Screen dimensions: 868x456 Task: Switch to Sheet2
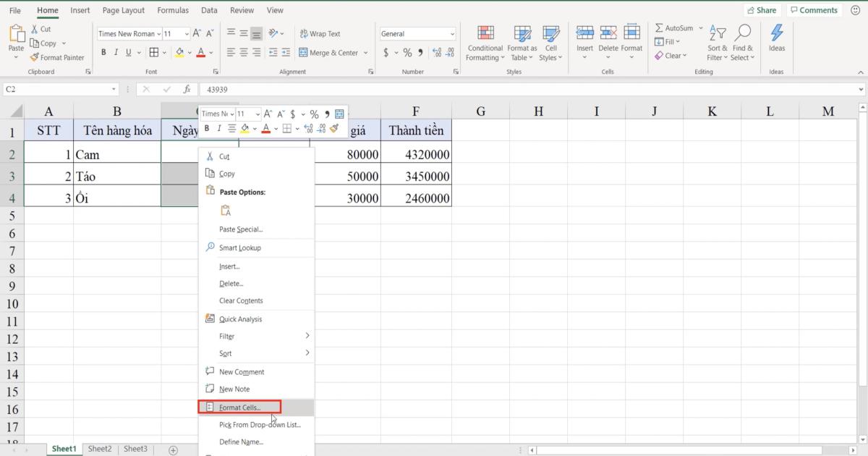pos(99,449)
